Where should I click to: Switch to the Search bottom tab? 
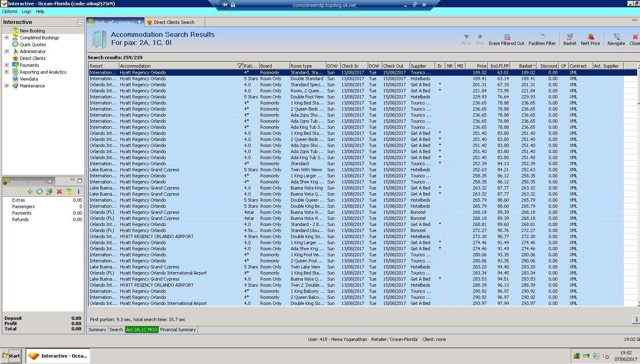click(116, 330)
